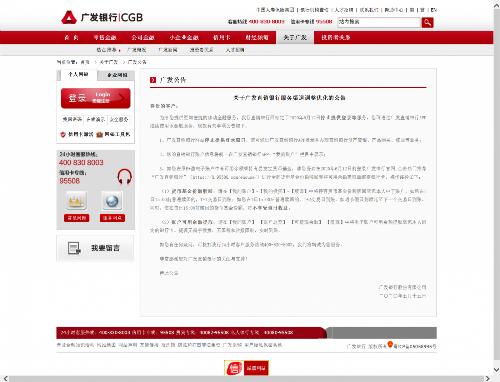Click the red arrow bullet before 广发公告 heading
This screenshot has width=500, height=382.
(153, 80)
